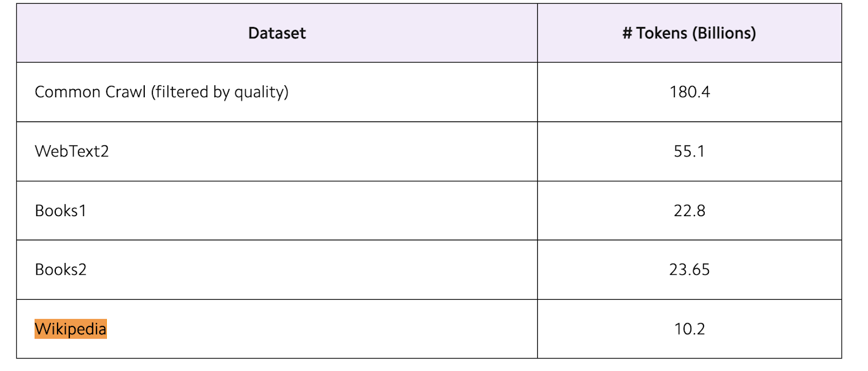Click the digit 2 ending WebText2
868x371 pixels.
[105, 151]
